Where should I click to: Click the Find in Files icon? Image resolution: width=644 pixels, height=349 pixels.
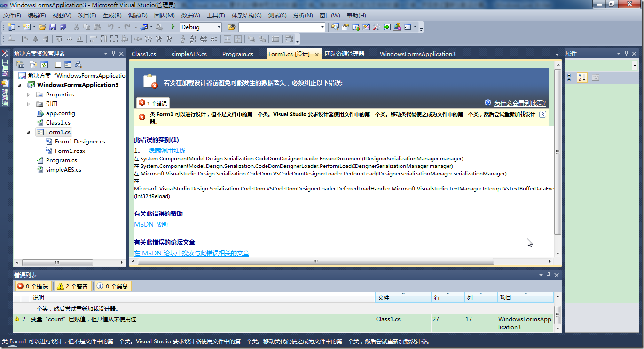[x=232, y=27]
